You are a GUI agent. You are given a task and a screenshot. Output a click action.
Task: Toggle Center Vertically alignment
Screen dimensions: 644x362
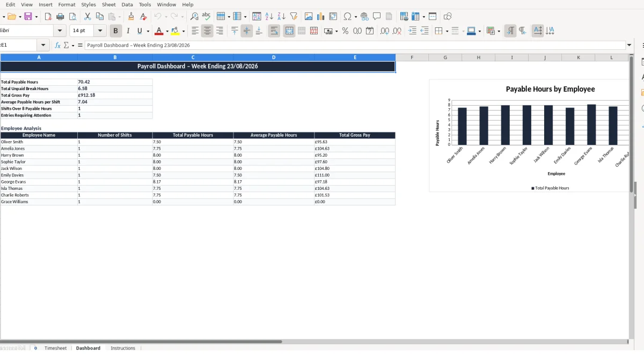247,31
